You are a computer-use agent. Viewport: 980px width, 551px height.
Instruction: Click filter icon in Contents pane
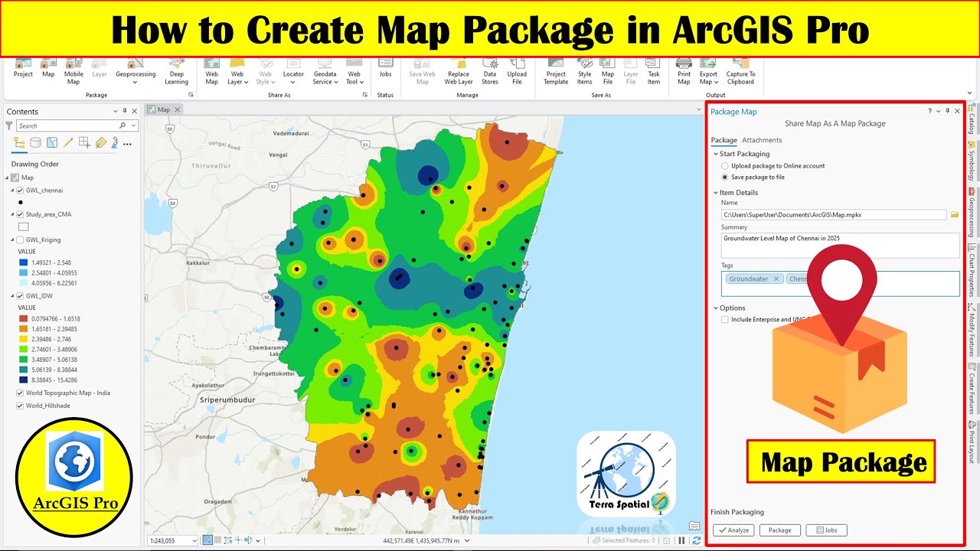[x=9, y=126]
